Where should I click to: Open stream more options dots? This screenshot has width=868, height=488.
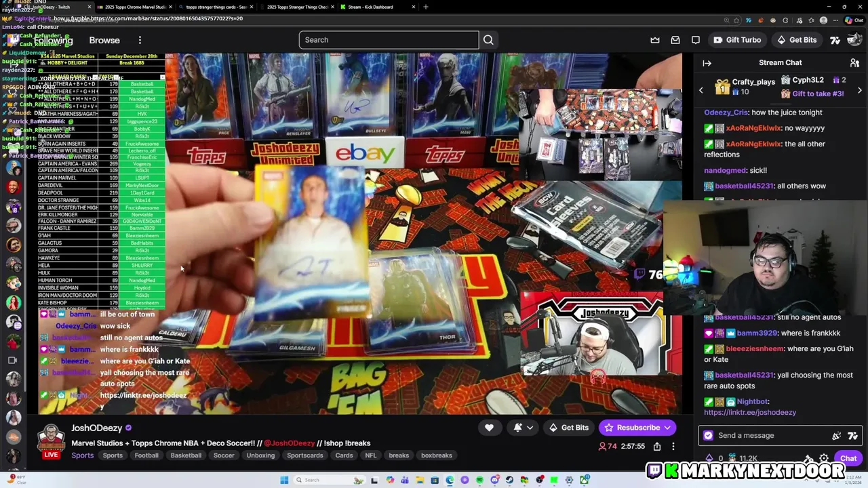(673, 447)
